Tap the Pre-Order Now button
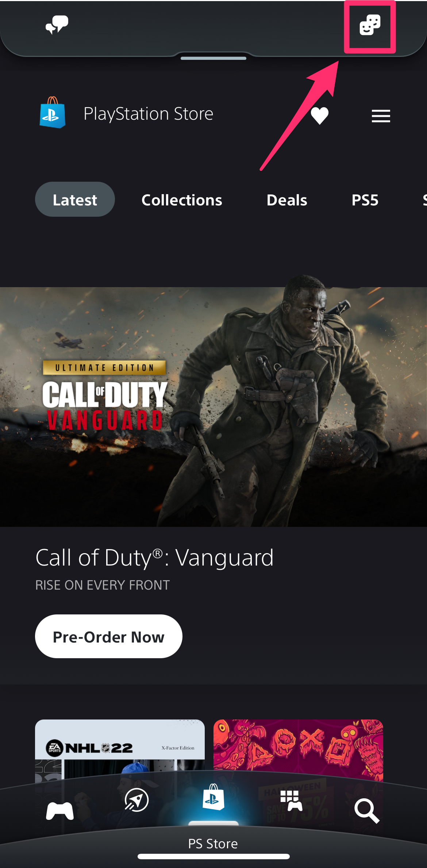 click(x=109, y=637)
